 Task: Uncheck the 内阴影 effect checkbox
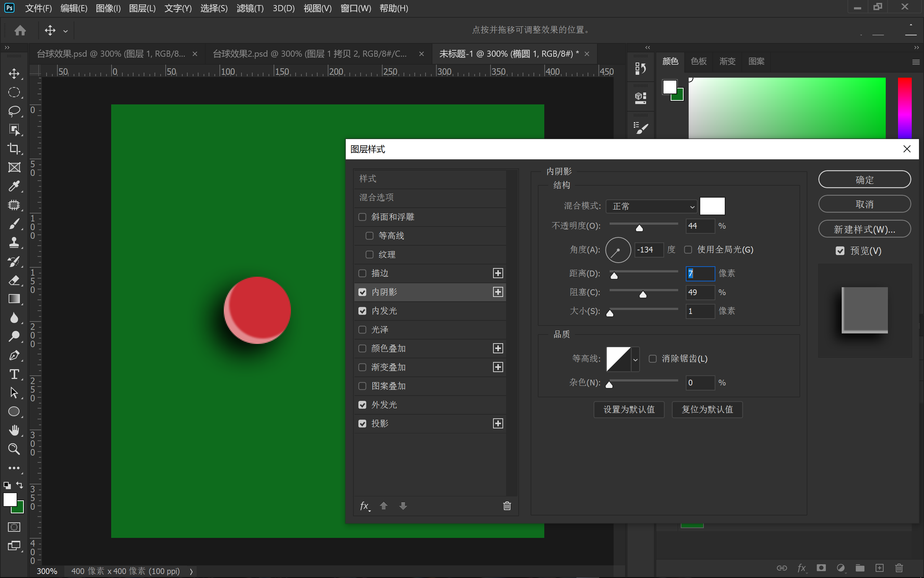coord(362,292)
